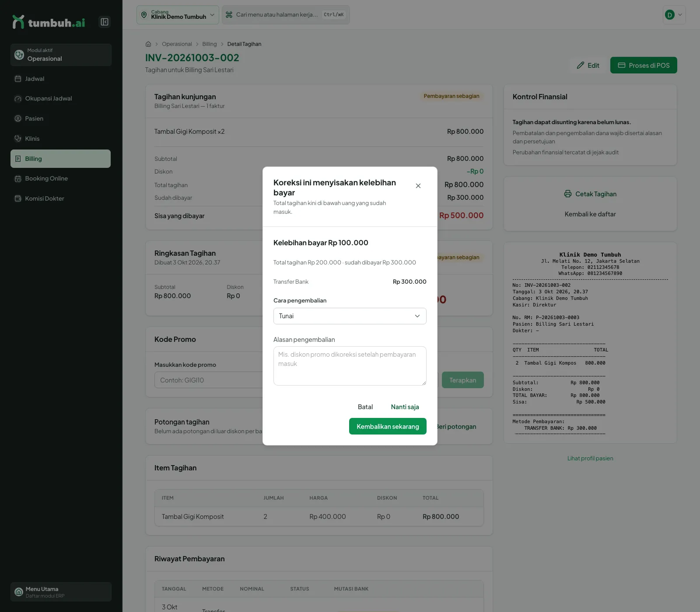This screenshot has width=700, height=612.
Task: Click the command search icon
Action: (229, 14)
